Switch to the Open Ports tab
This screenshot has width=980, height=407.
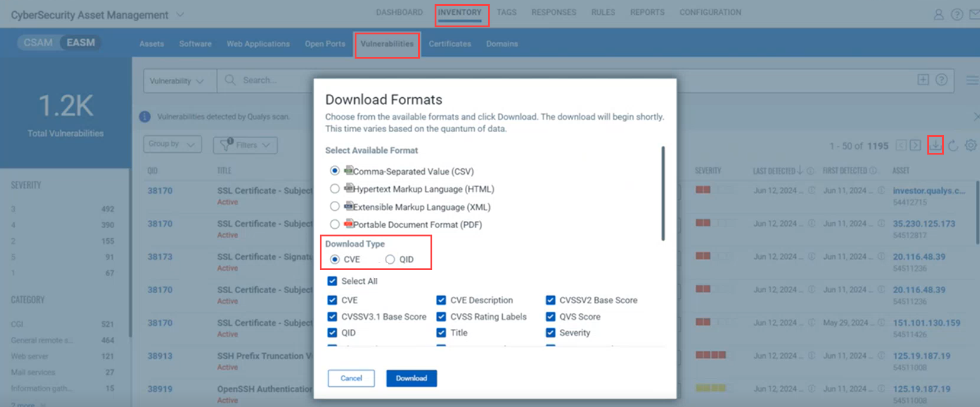click(x=325, y=44)
